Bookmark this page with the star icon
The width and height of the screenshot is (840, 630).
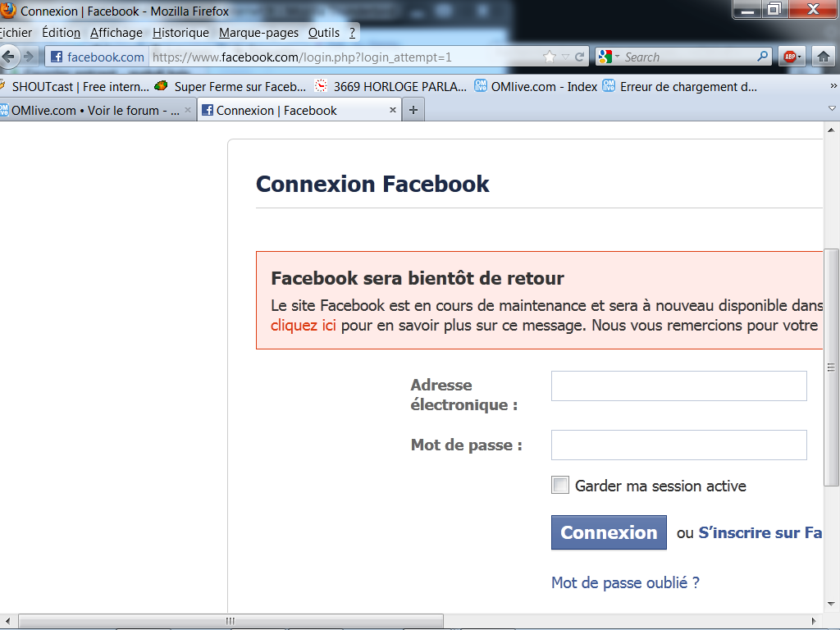tap(550, 57)
